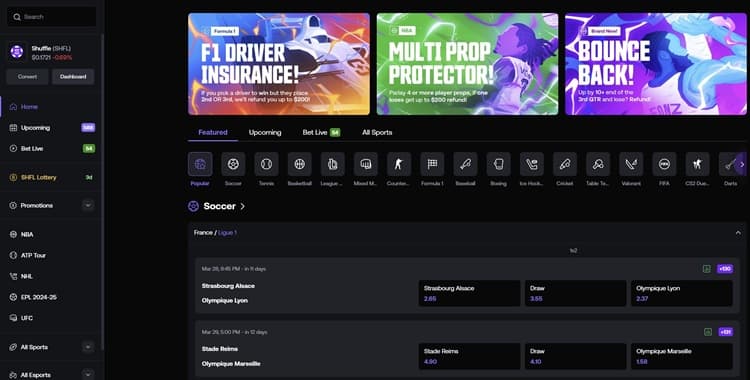Bet on Strasbourg Alsace at 2.65

[x=469, y=293]
